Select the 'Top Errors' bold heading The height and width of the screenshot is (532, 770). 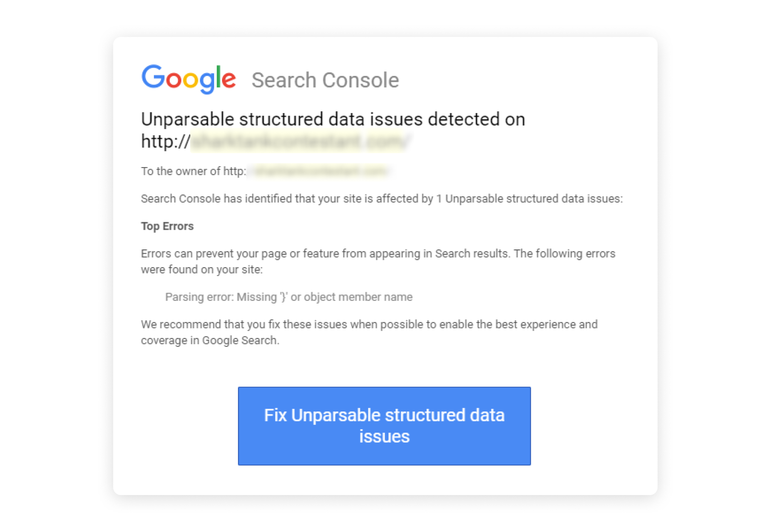(167, 226)
